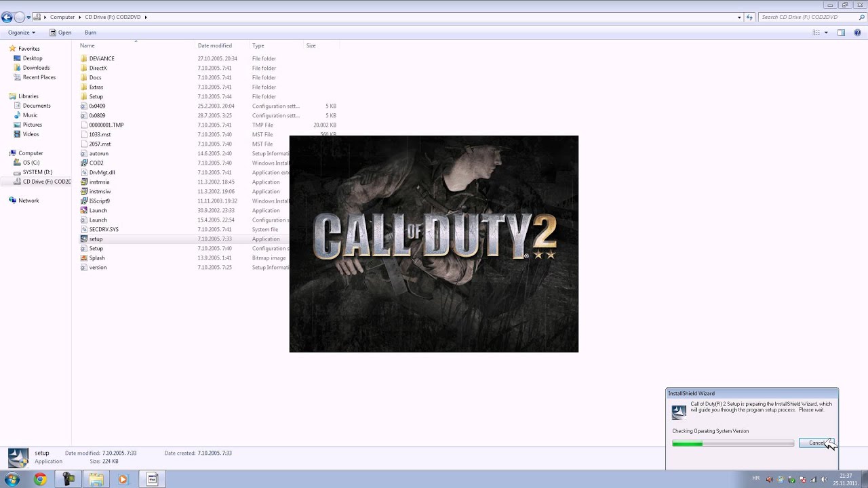Select the 2057.mst file
The image size is (868, 488).
(100, 144)
